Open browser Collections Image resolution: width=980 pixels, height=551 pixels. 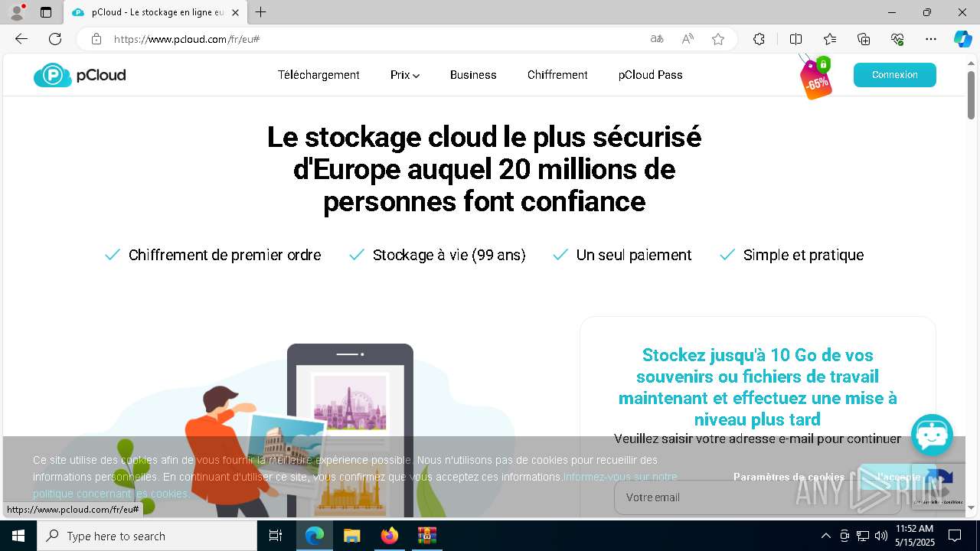(864, 39)
